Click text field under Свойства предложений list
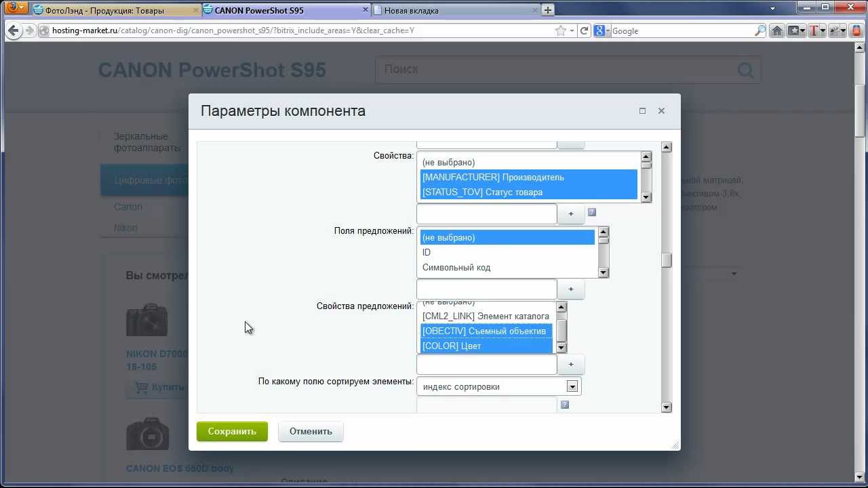 pyautogui.click(x=487, y=364)
